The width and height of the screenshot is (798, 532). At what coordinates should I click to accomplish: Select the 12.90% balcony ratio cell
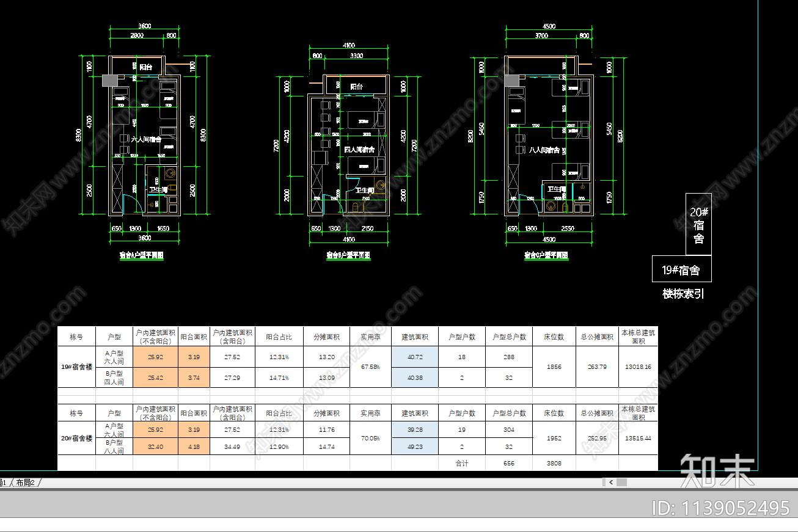pyautogui.click(x=279, y=446)
